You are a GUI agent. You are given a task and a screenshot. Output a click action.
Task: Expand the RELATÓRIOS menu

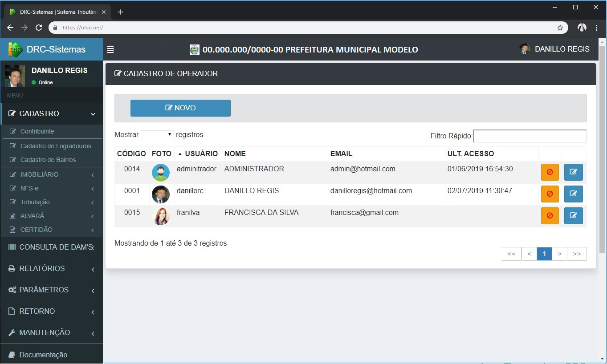(52, 268)
